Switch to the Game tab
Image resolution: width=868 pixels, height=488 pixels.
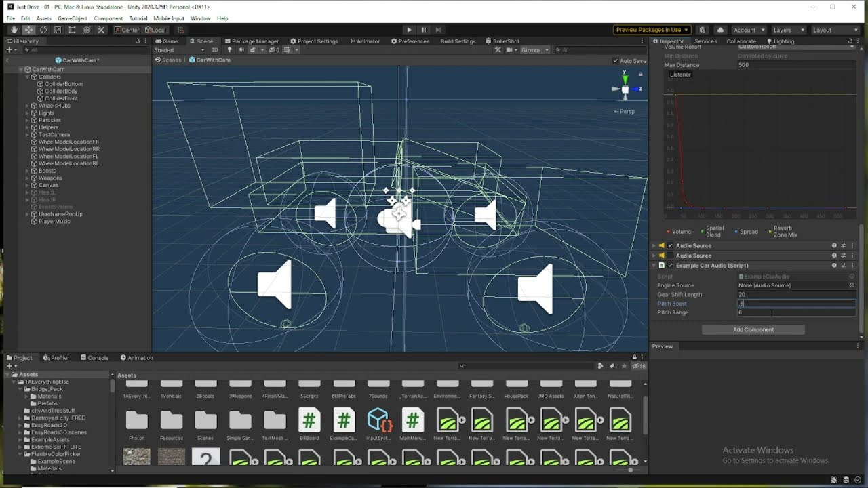(167, 41)
